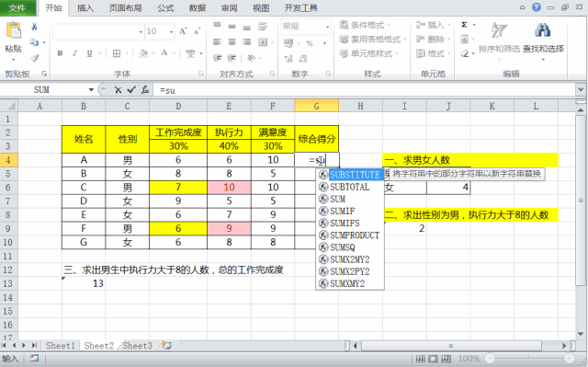Click the 格式 format cells button
The image size is (588, 367).
click(433, 53)
